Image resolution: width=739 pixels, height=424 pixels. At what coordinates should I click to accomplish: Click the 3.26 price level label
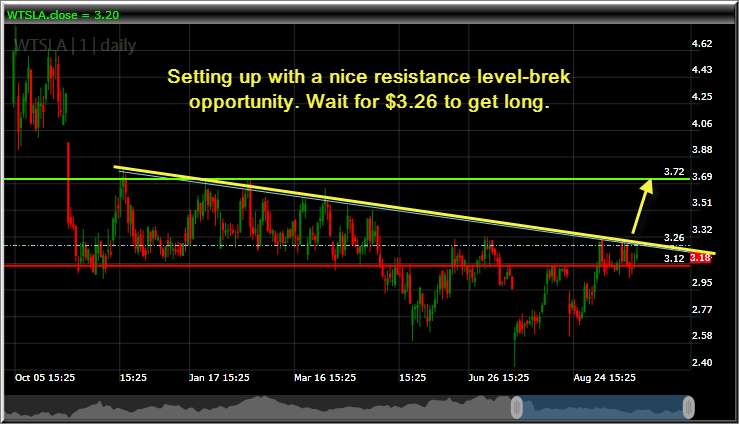pyautogui.click(x=673, y=238)
